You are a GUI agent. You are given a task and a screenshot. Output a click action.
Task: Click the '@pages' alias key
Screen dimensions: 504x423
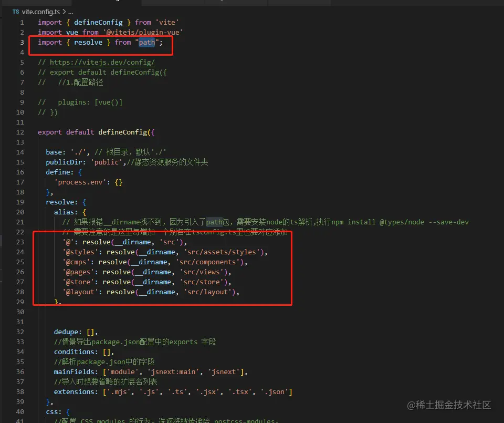tap(78, 272)
